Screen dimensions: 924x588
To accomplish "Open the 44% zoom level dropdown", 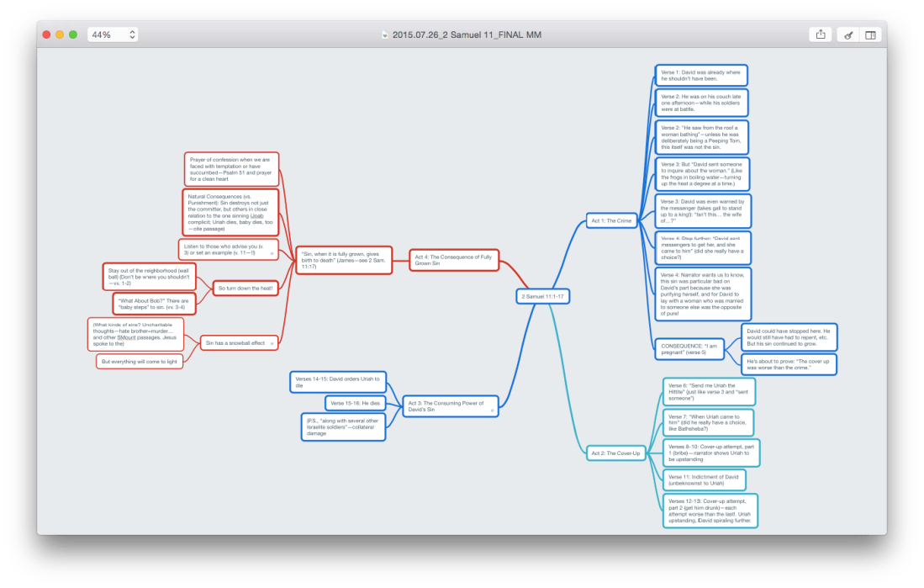I will [x=113, y=34].
